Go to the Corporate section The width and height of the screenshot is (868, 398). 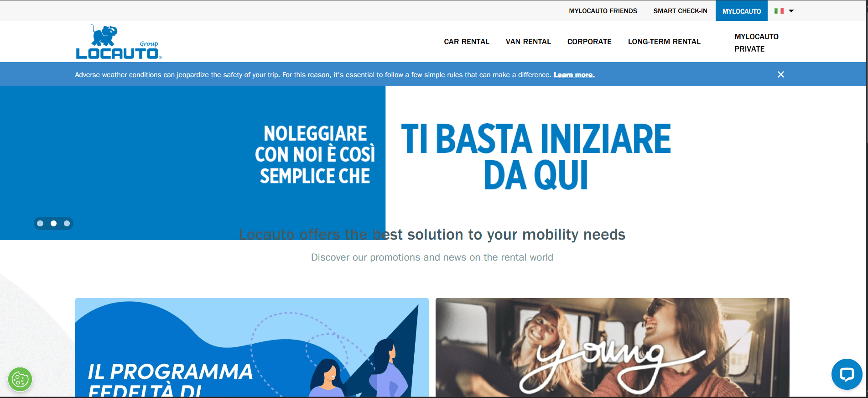point(589,42)
